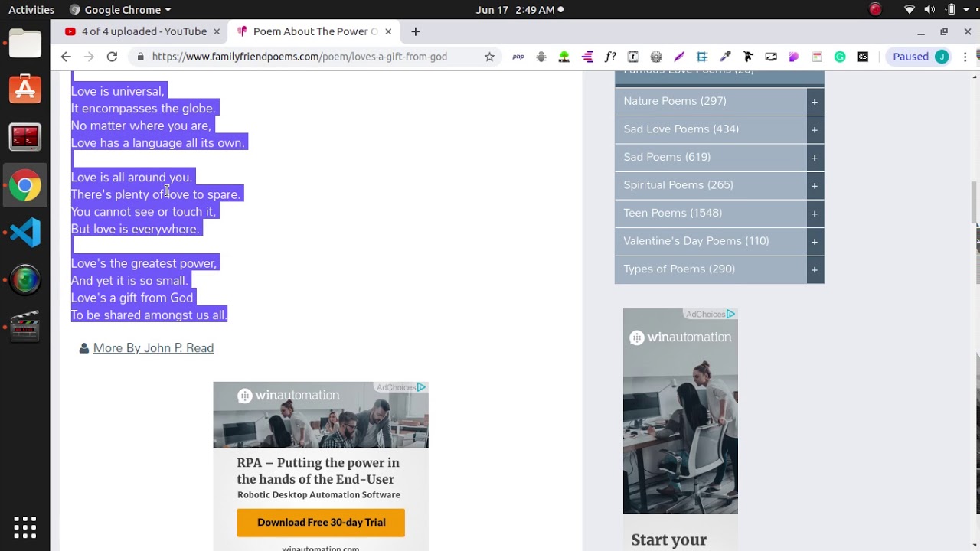Open the Activities overview
The image size is (980, 551).
coord(31,10)
